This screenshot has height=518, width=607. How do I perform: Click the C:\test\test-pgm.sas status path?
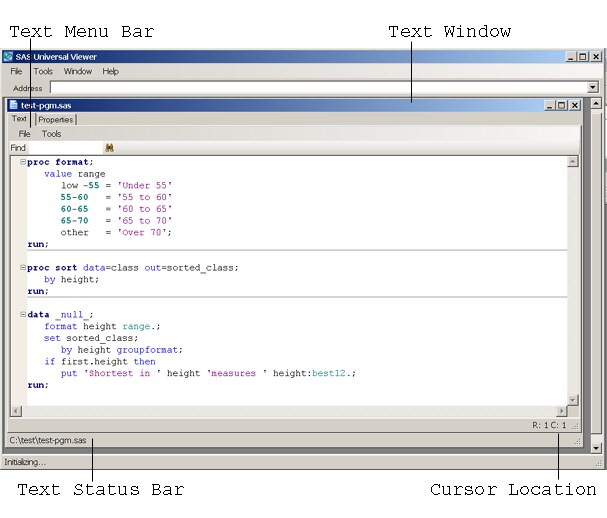(48, 440)
